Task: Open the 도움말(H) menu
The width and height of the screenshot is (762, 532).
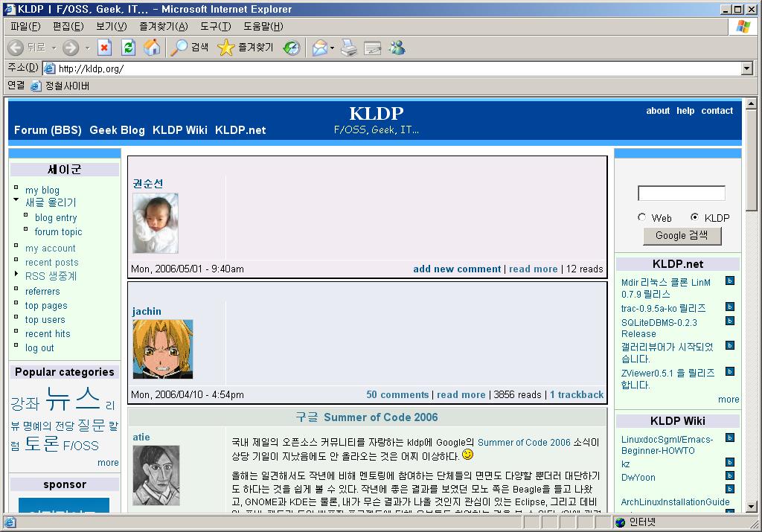Action: (263, 26)
